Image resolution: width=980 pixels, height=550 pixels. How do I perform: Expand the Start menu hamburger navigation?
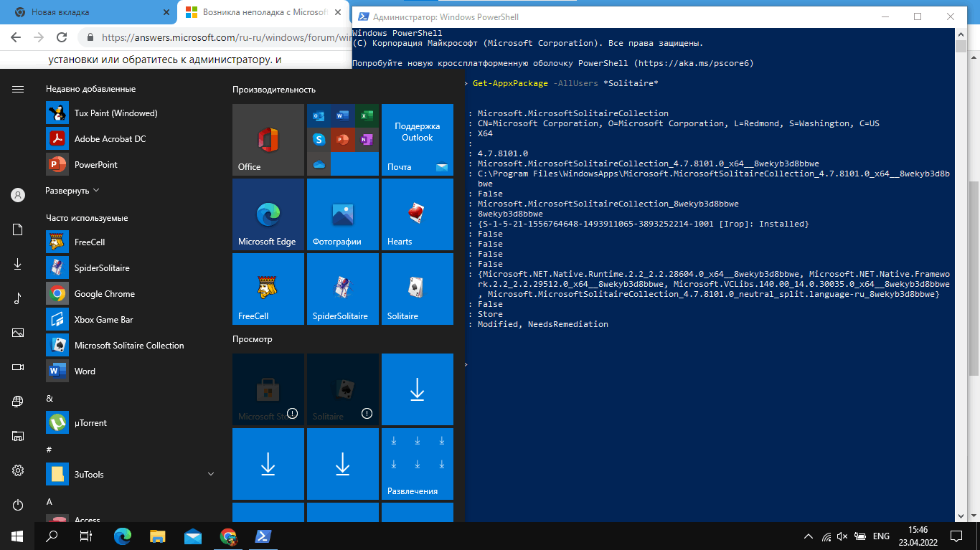pos(18,89)
